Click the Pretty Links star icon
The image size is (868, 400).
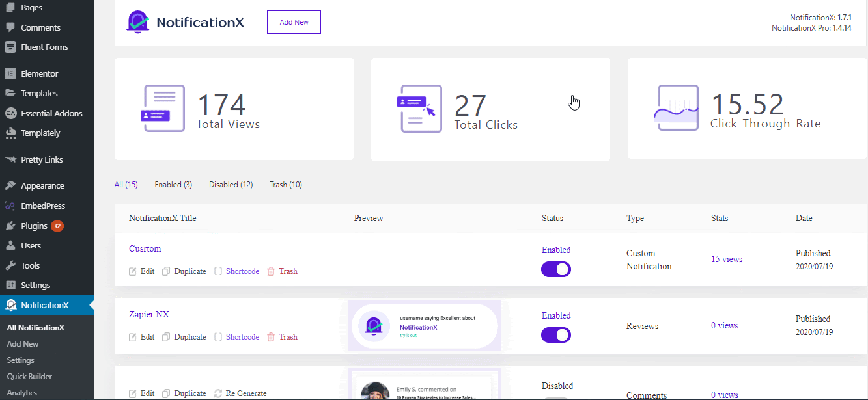coord(10,159)
